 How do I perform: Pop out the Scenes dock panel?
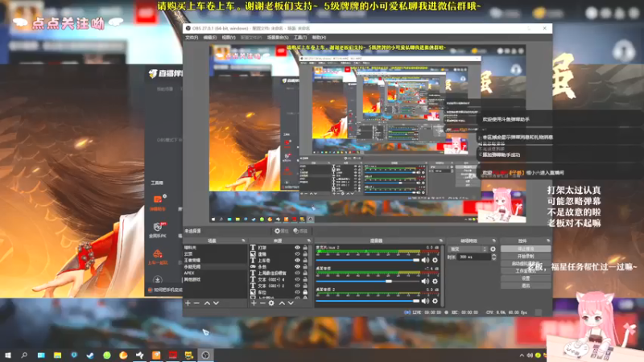click(x=243, y=241)
